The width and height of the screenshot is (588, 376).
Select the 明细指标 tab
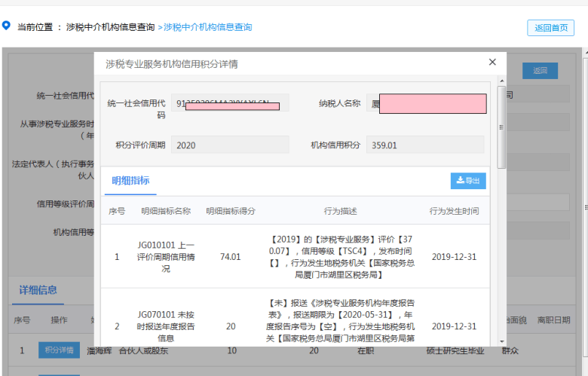[130, 181]
